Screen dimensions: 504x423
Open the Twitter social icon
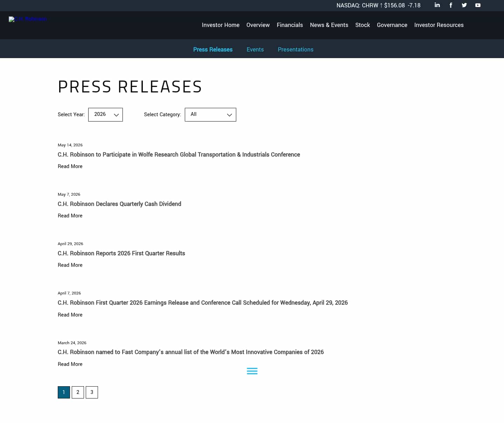click(464, 5)
